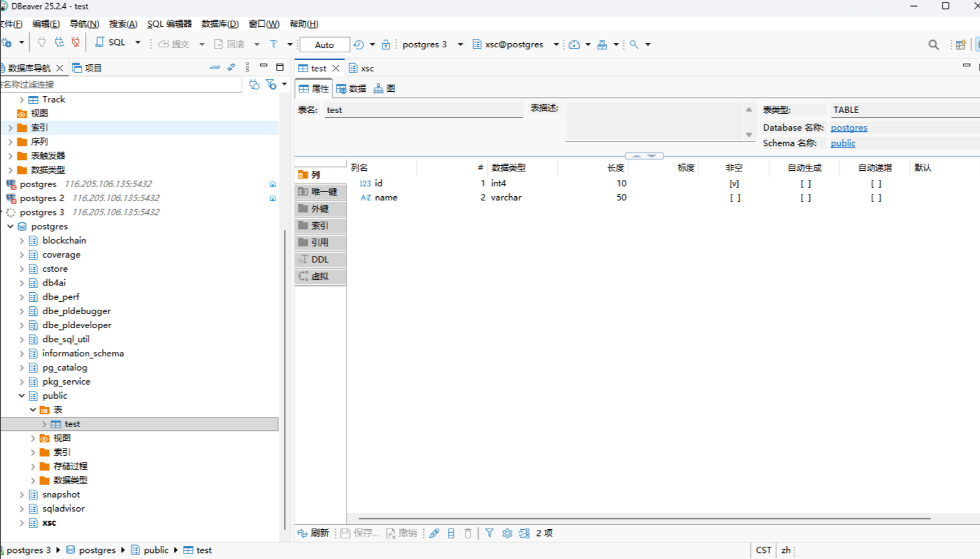Open the 数据库(D) menu

coord(220,24)
